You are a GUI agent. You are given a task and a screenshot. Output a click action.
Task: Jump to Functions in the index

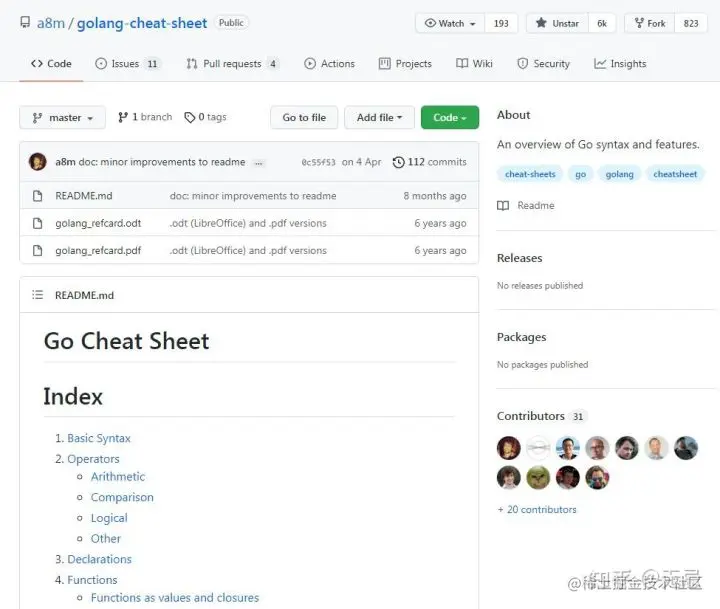pyautogui.click(x=92, y=580)
